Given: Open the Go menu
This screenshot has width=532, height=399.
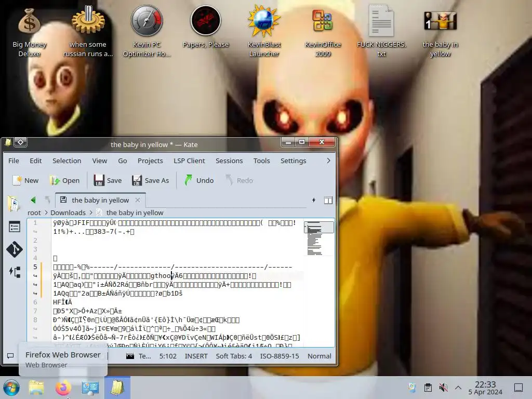Looking at the screenshot, I should tap(123, 161).
